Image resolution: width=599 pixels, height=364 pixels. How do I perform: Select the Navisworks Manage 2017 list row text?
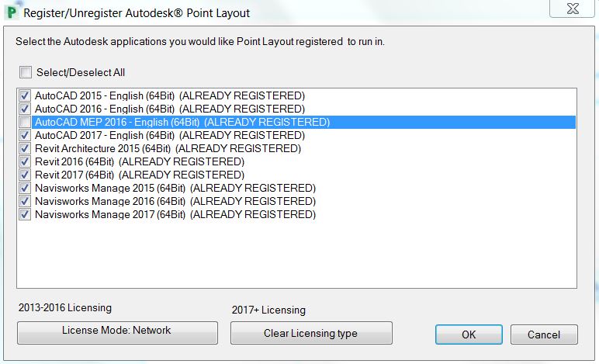click(x=175, y=214)
